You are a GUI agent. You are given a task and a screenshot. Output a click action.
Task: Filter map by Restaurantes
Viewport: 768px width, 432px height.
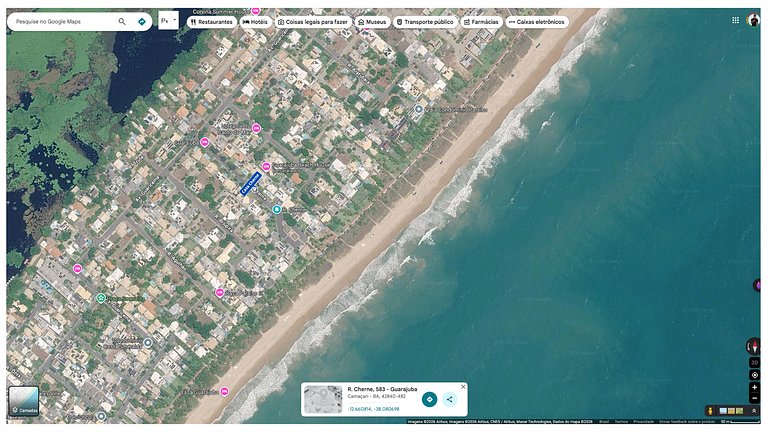pyautogui.click(x=212, y=22)
